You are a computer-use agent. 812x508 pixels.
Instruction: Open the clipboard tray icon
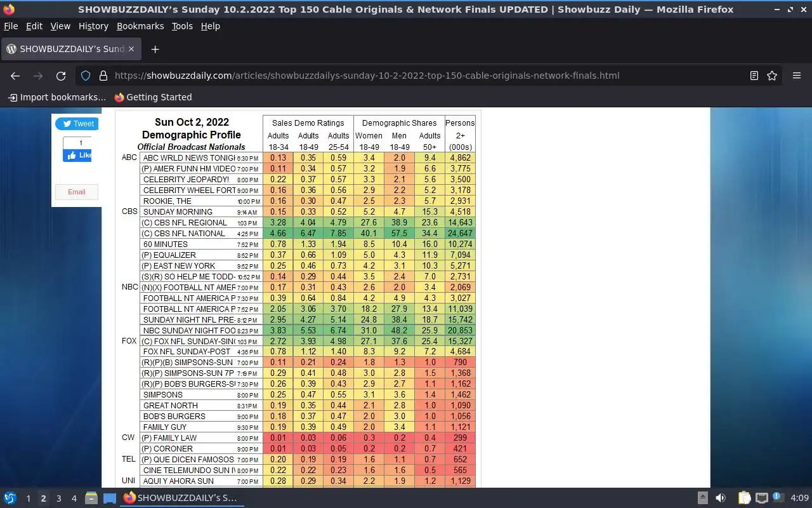click(744, 498)
